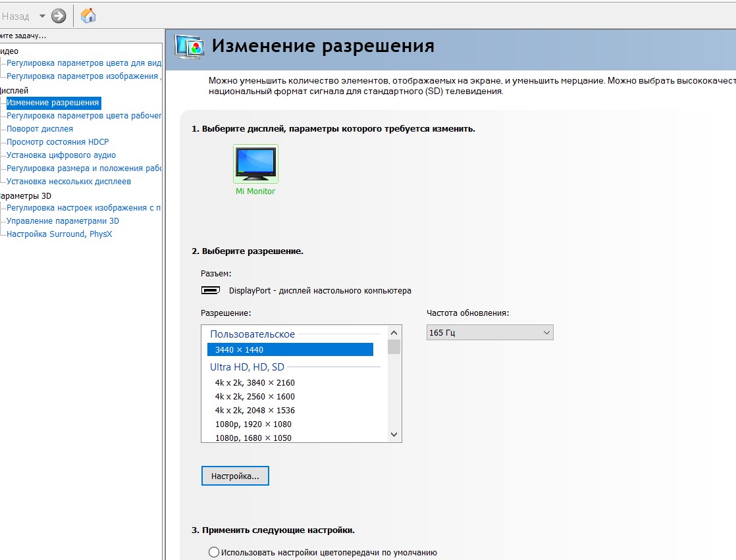Open the history dropdown arrow beside Назад
The image size is (736, 560).
[42, 16]
